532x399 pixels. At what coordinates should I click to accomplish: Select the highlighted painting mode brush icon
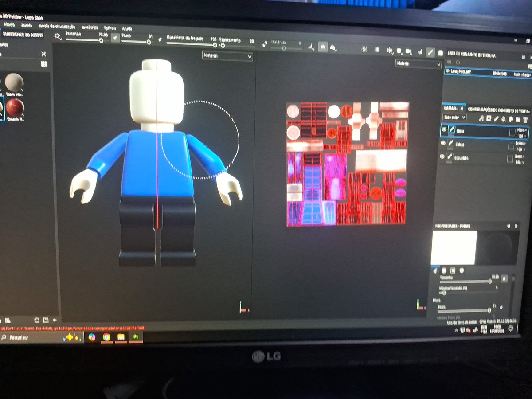click(430, 52)
